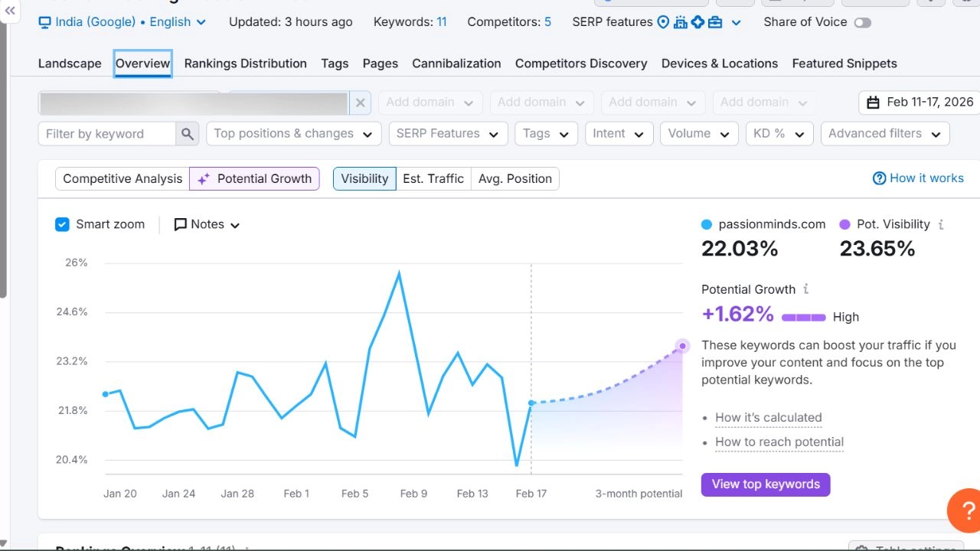Image resolution: width=980 pixels, height=551 pixels.
Task: Clear the competitor domain with X icon
Action: click(x=361, y=103)
